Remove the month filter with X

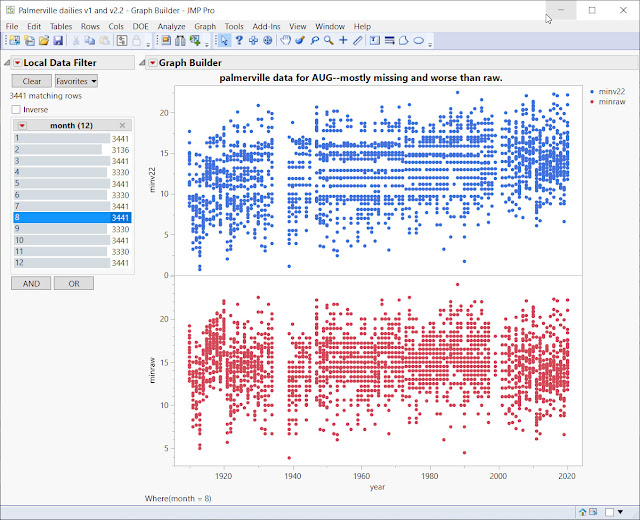point(122,125)
